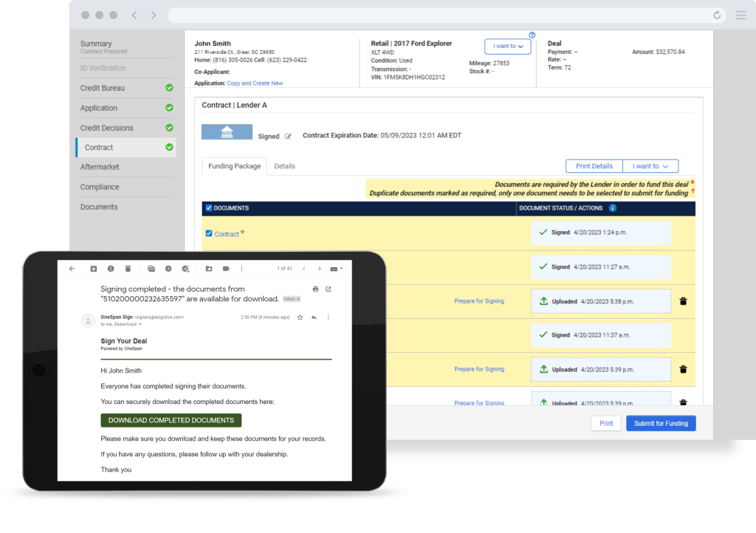Print the email with the printer icon
The image size is (756, 533).
[x=315, y=289]
